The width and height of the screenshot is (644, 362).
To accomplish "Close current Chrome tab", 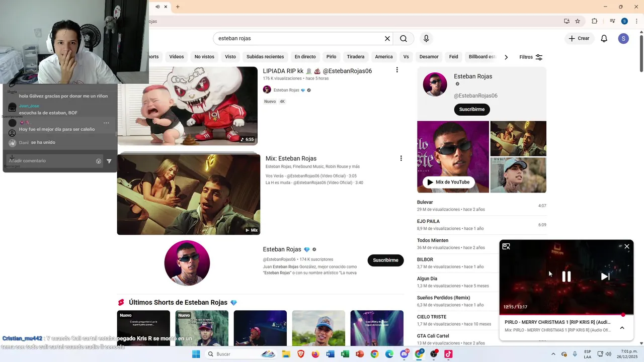I will 165,7.
